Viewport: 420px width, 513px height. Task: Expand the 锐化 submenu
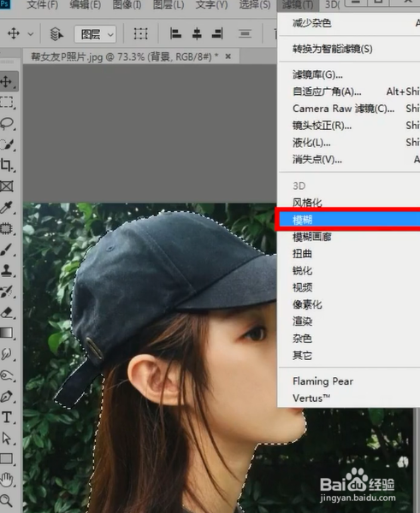point(349,270)
